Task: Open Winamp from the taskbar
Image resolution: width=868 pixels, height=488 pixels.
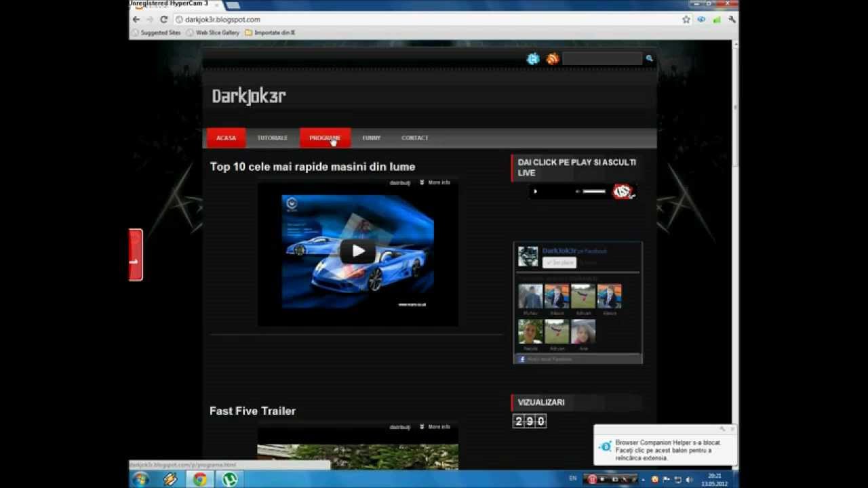Action: [x=170, y=479]
